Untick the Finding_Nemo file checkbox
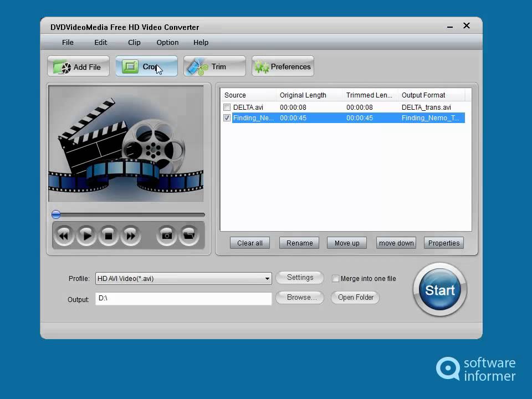Image resolution: width=532 pixels, height=399 pixels. [227, 117]
